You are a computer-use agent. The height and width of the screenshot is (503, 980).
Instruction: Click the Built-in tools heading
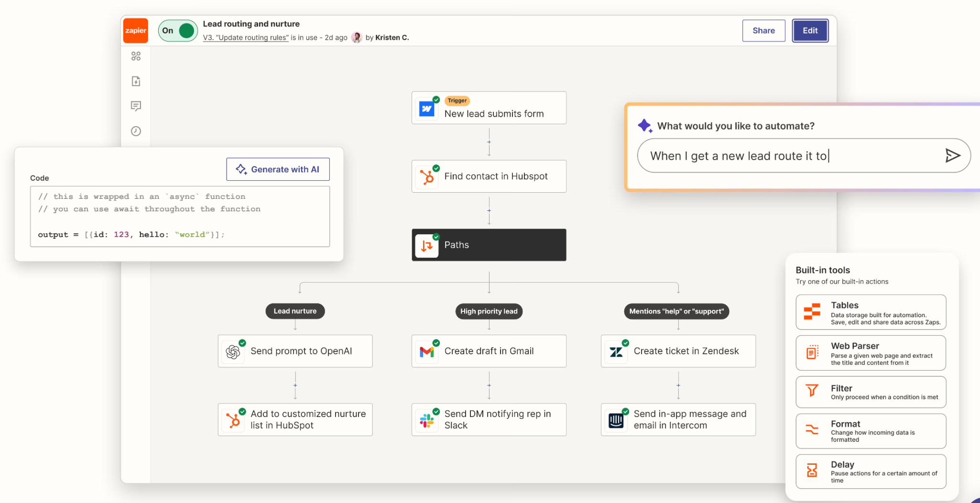pos(823,270)
